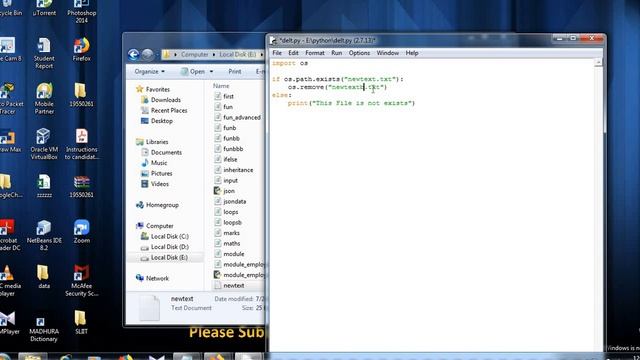The height and width of the screenshot is (360, 640).
Task: Select the file named marks
Action: 227,233
